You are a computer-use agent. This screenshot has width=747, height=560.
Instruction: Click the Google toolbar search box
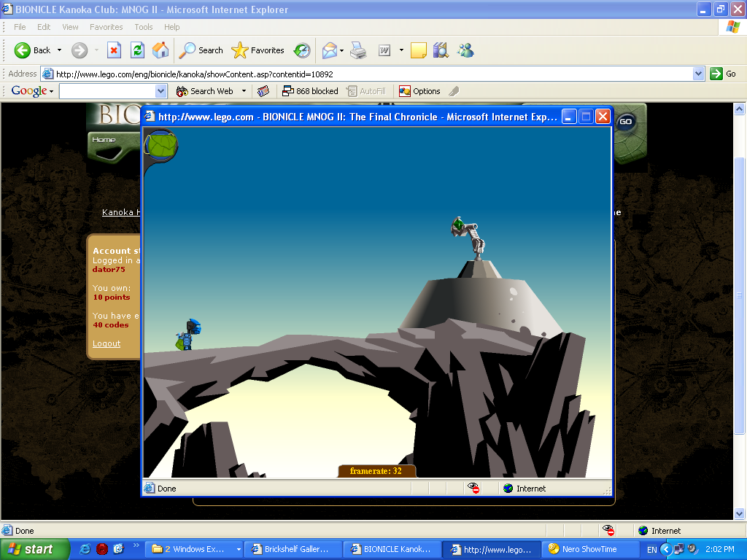tap(107, 91)
